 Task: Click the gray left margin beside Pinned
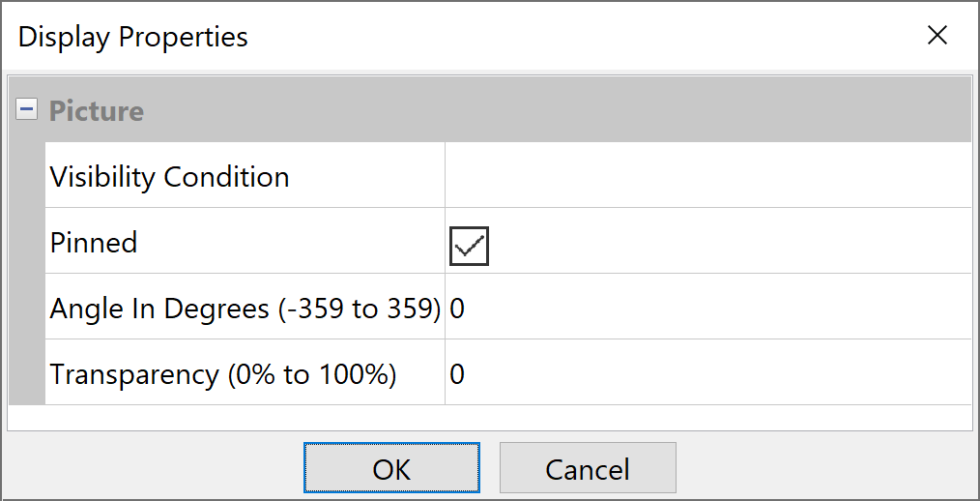point(27,242)
